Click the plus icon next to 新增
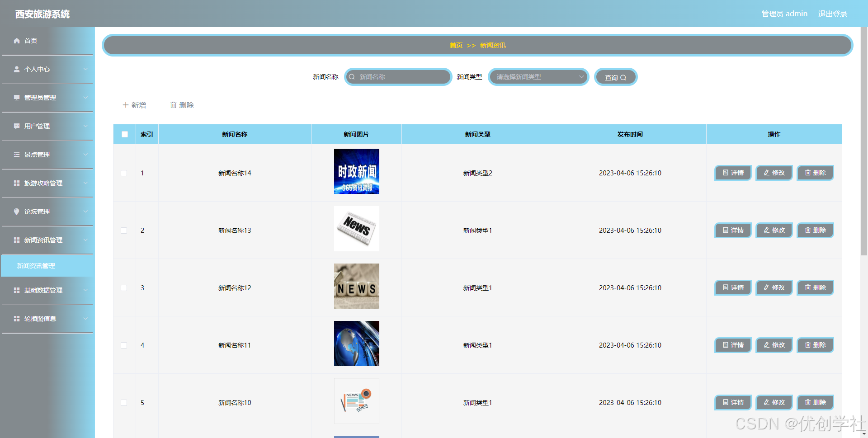 point(126,105)
